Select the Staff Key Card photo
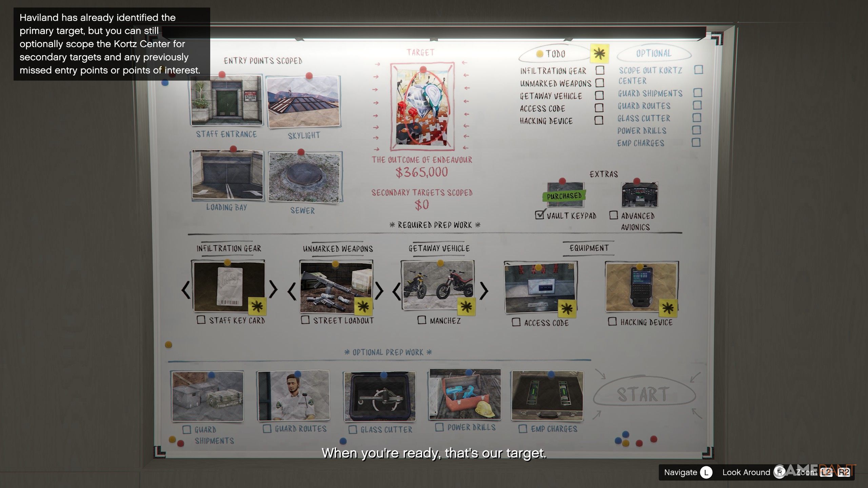Screen dimensions: 868x488 pyautogui.click(x=229, y=286)
